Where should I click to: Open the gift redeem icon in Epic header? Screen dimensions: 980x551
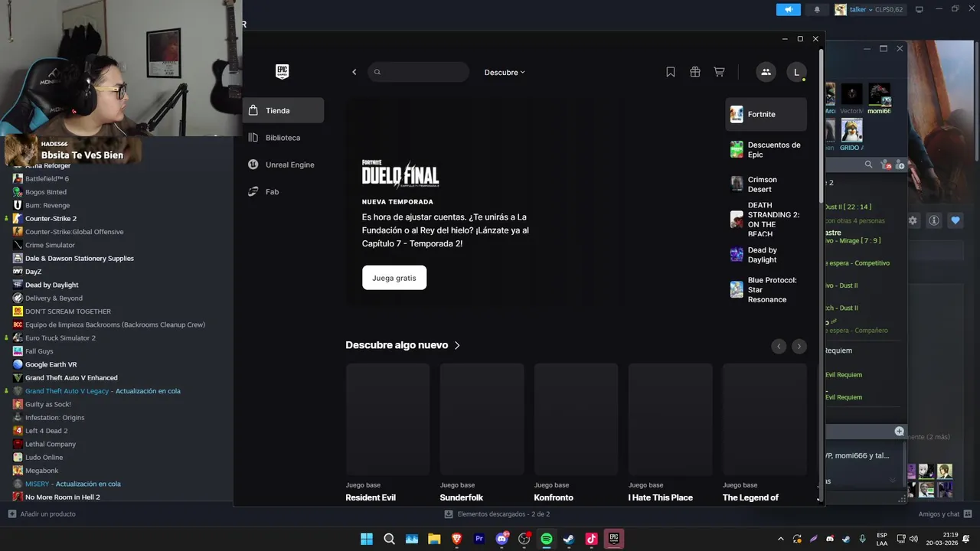coord(695,72)
